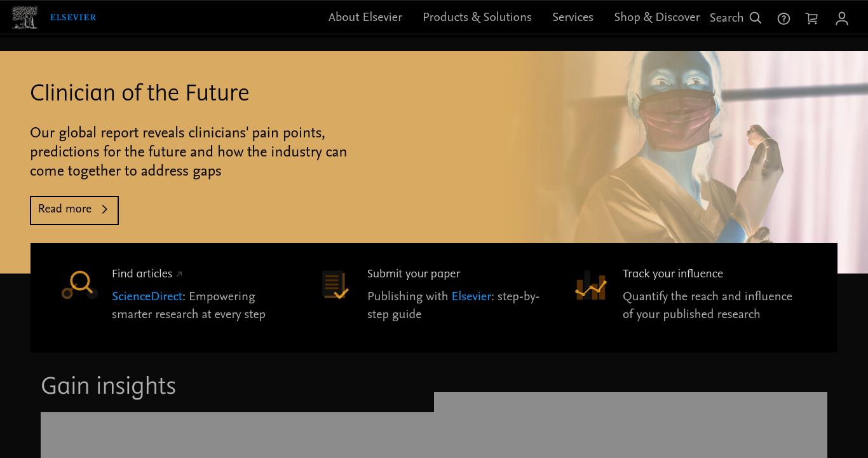The height and width of the screenshot is (458, 868).
Task: View the shopping cart icon
Action: 811,18
